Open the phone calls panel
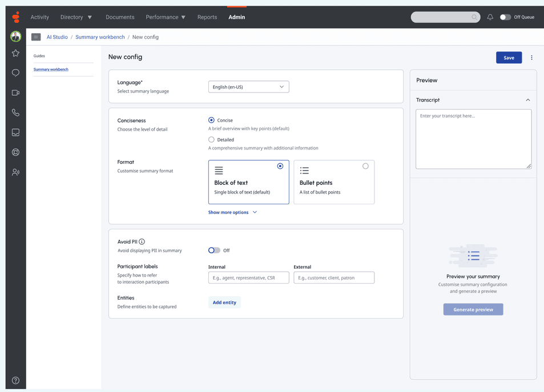544x392 pixels. tap(15, 112)
